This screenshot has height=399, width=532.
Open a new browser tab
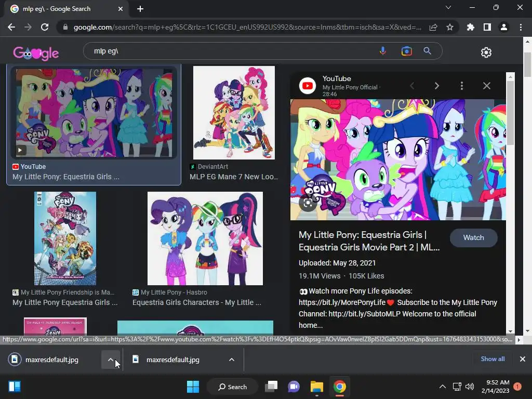click(x=140, y=9)
